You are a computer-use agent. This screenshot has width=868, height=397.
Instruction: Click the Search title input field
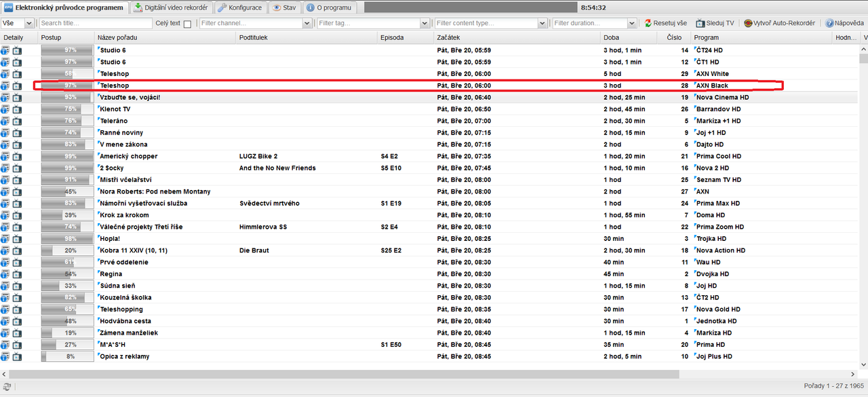95,23
